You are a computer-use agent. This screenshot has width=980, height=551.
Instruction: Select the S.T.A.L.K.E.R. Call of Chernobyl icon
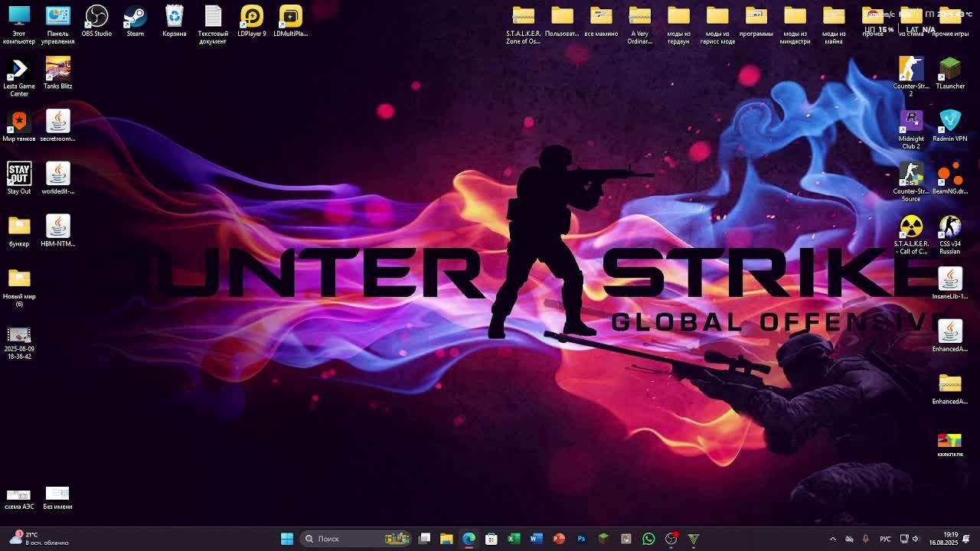(911, 235)
